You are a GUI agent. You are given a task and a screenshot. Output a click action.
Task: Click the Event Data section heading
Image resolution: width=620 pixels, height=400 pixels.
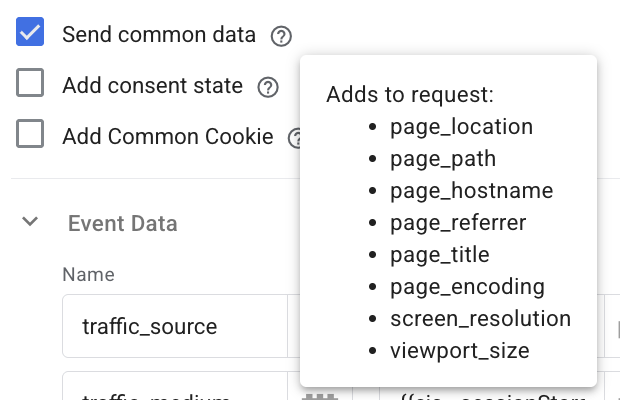click(122, 223)
